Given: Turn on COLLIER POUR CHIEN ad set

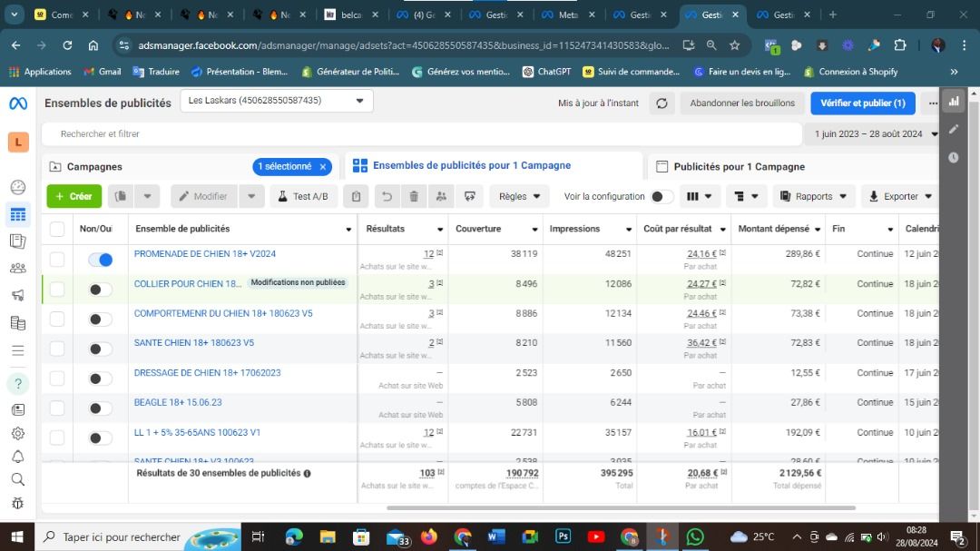Looking at the screenshot, I should (x=100, y=290).
